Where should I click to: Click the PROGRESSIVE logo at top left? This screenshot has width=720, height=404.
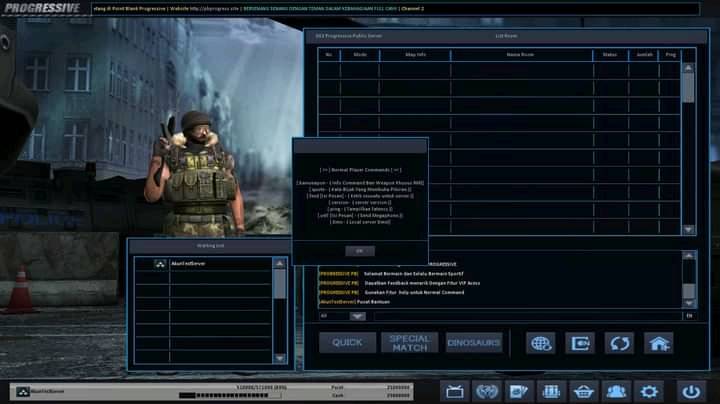42,8
